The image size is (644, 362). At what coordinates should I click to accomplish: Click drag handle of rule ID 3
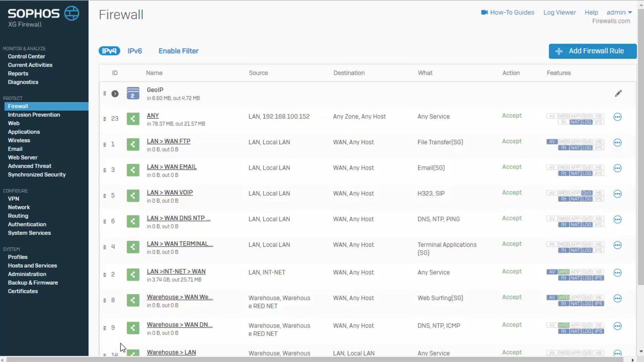pyautogui.click(x=105, y=170)
